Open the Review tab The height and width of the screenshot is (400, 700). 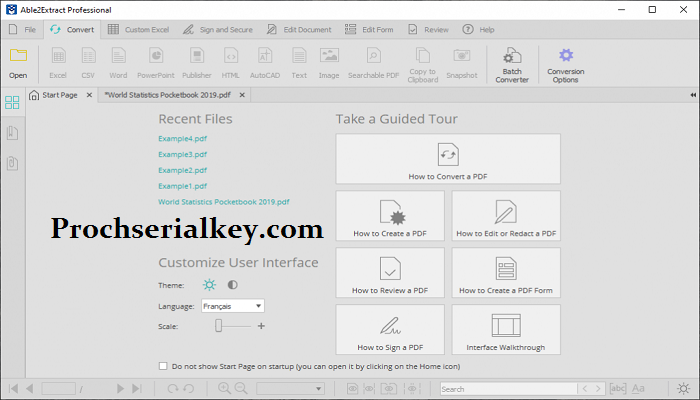(x=429, y=29)
